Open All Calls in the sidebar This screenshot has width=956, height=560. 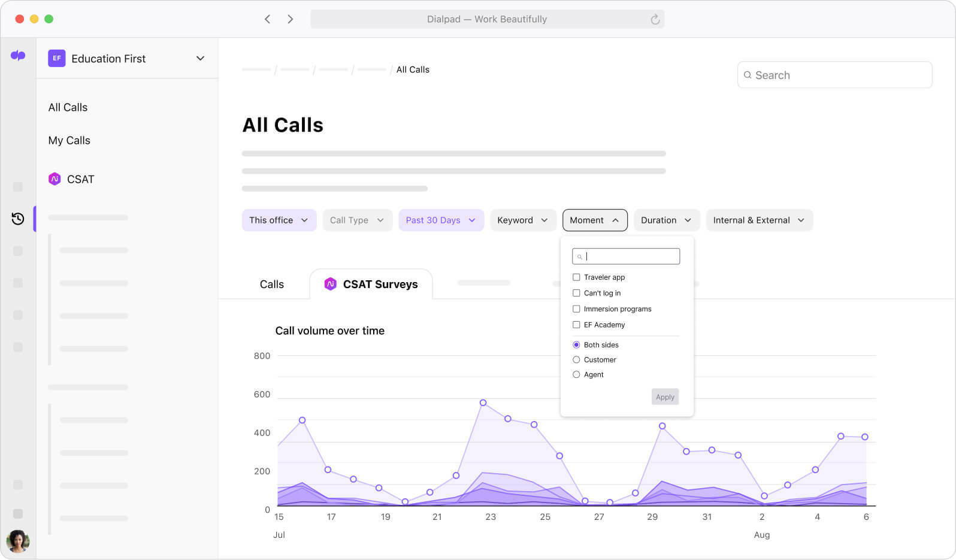point(68,107)
